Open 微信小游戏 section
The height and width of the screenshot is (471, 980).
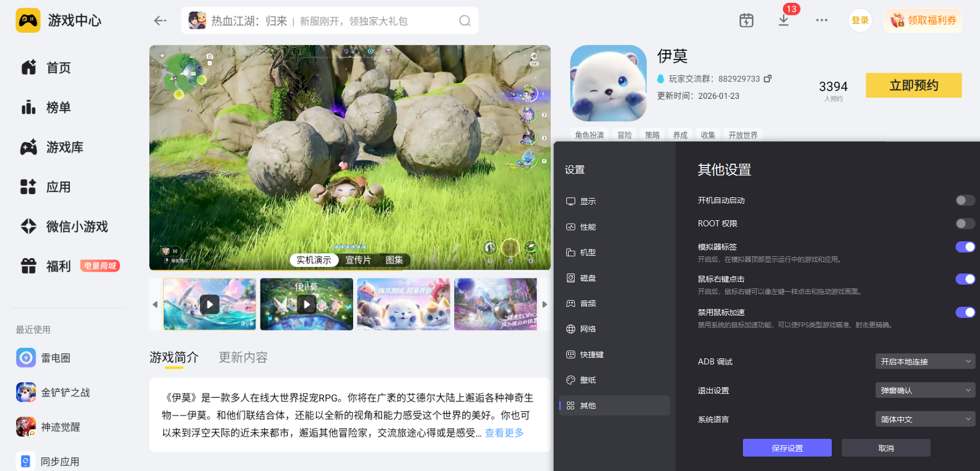64,226
